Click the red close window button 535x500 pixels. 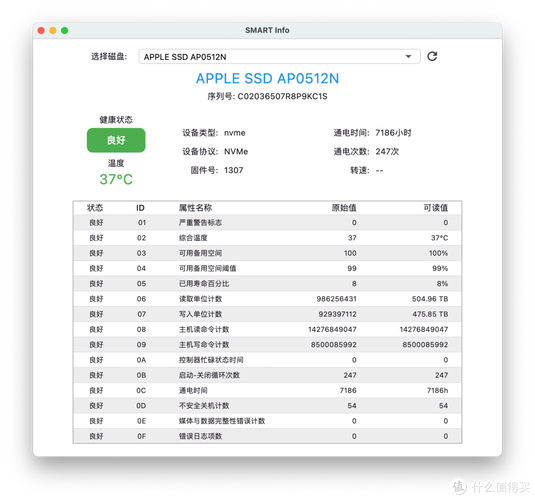click(x=41, y=30)
